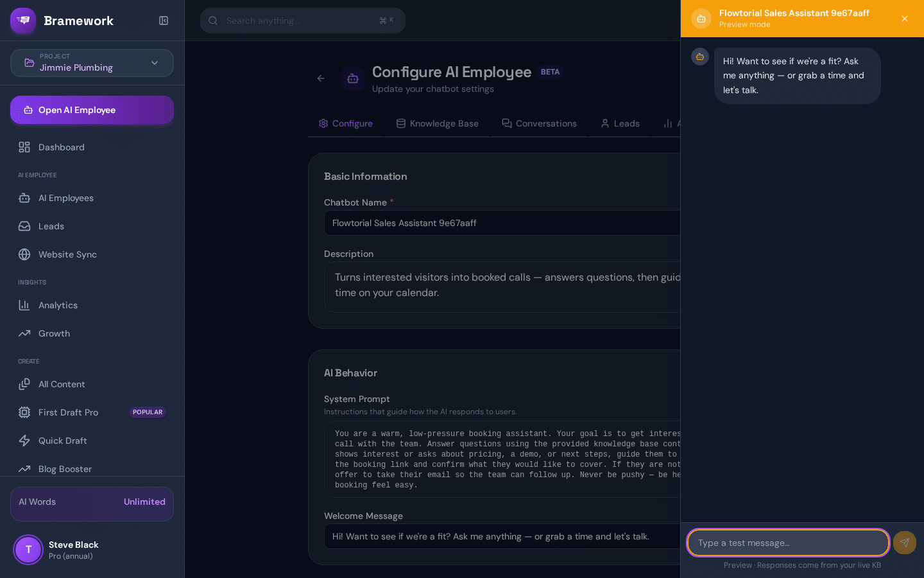Click the gear icon on Configure tab

tap(323, 123)
